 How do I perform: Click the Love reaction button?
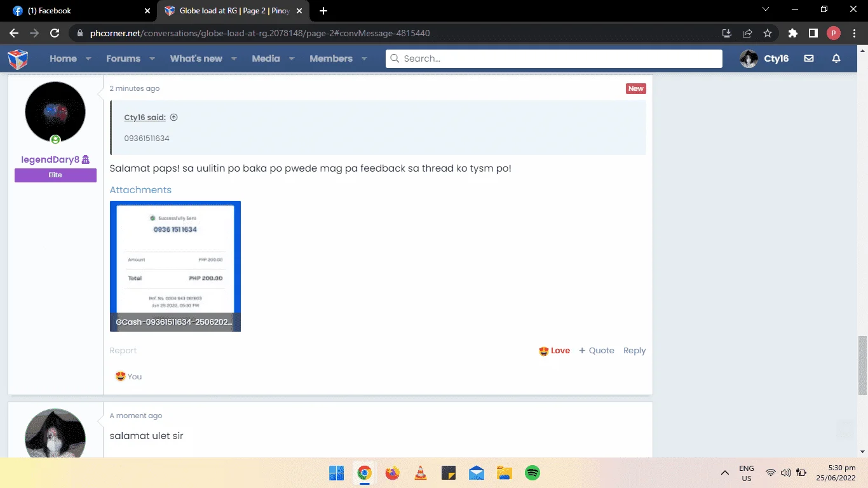(x=554, y=351)
